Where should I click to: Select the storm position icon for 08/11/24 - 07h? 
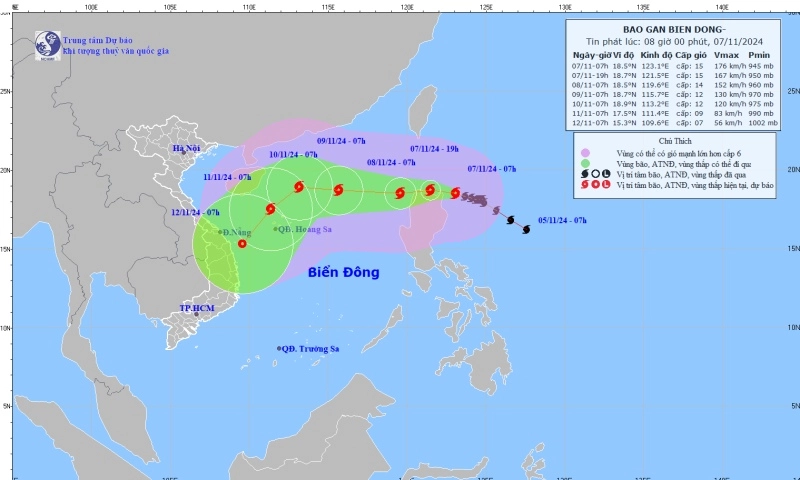click(400, 193)
